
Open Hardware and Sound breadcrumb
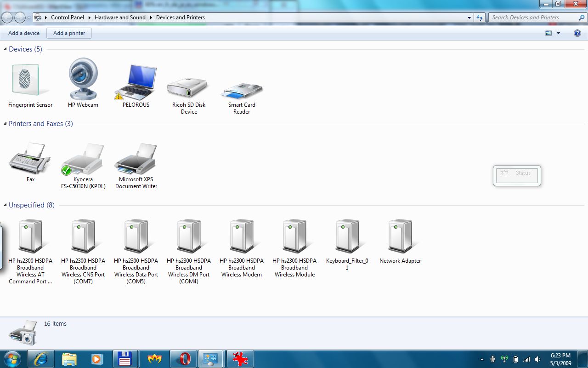pyautogui.click(x=120, y=17)
